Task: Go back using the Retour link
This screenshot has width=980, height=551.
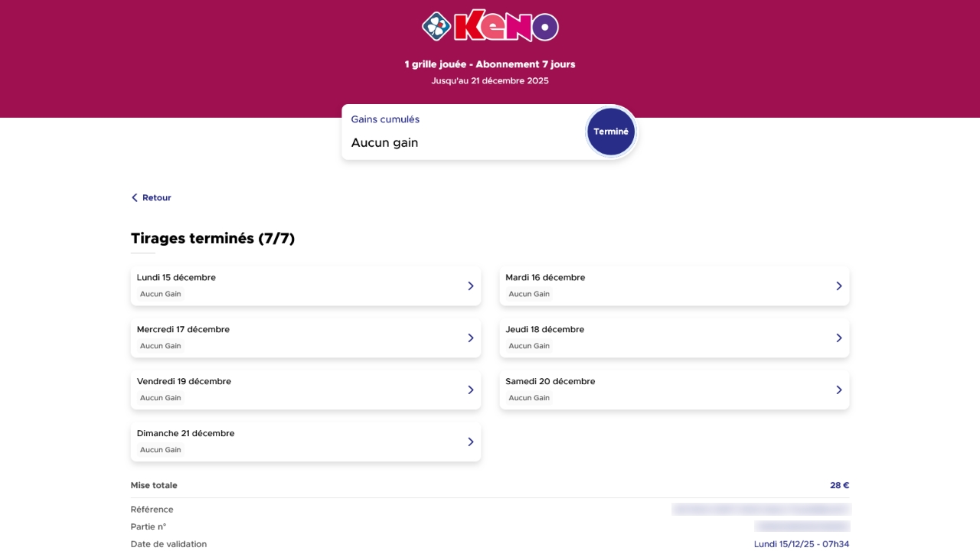Action: click(156, 197)
